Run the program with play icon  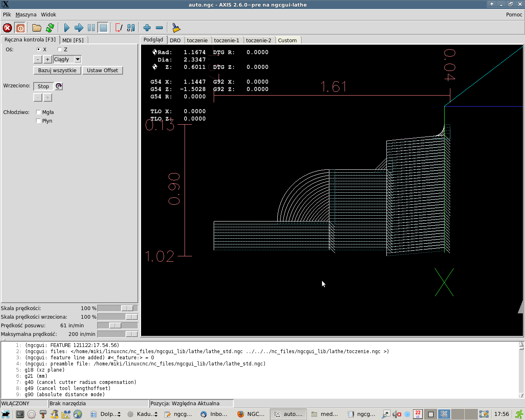pyautogui.click(x=66, y=28)
